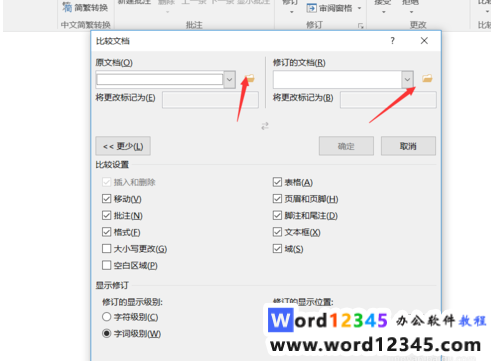
Task: Browse for revised document using folder icon
Action: (x=427, y=78)
